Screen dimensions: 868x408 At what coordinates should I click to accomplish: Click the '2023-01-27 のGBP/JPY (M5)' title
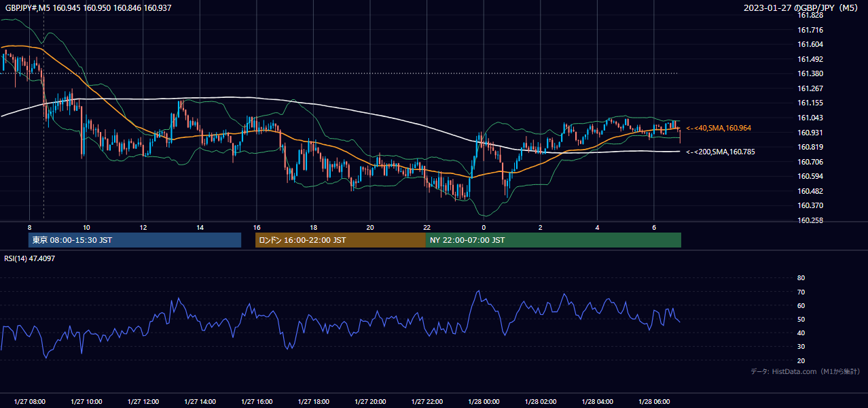click(x=802, y=7)
